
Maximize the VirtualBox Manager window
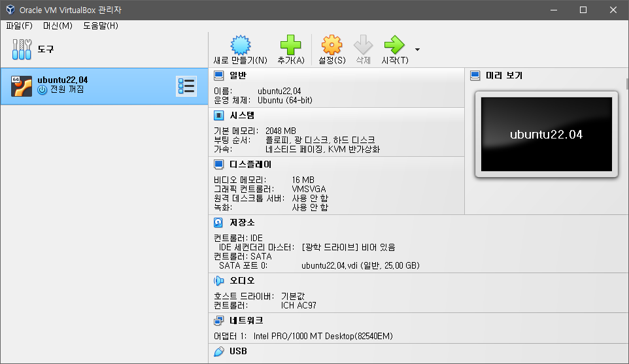[x=583, y=10]
